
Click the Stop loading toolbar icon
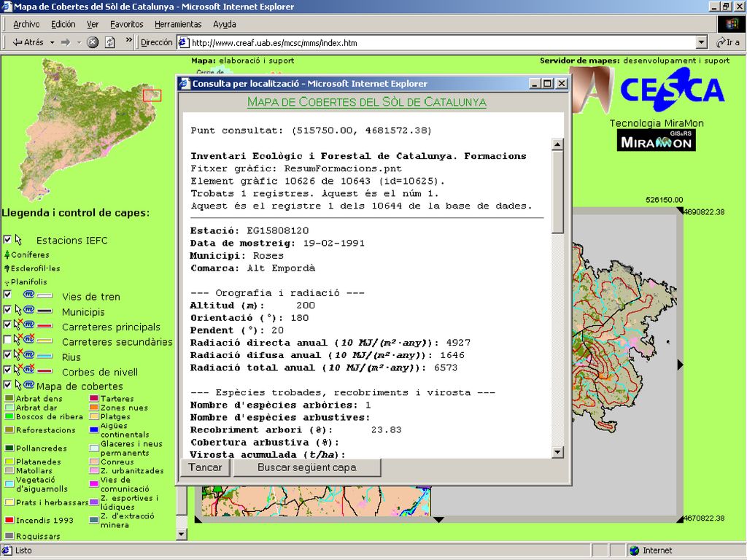click(93, 42)
